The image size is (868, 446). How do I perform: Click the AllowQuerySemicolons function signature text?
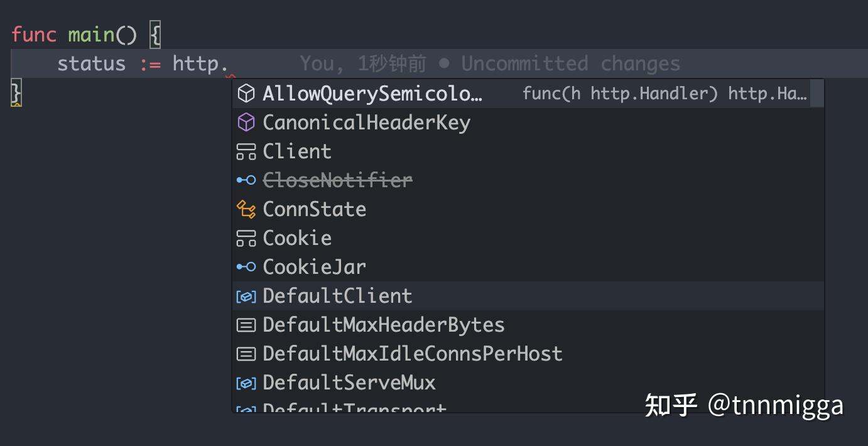[663, 93]
